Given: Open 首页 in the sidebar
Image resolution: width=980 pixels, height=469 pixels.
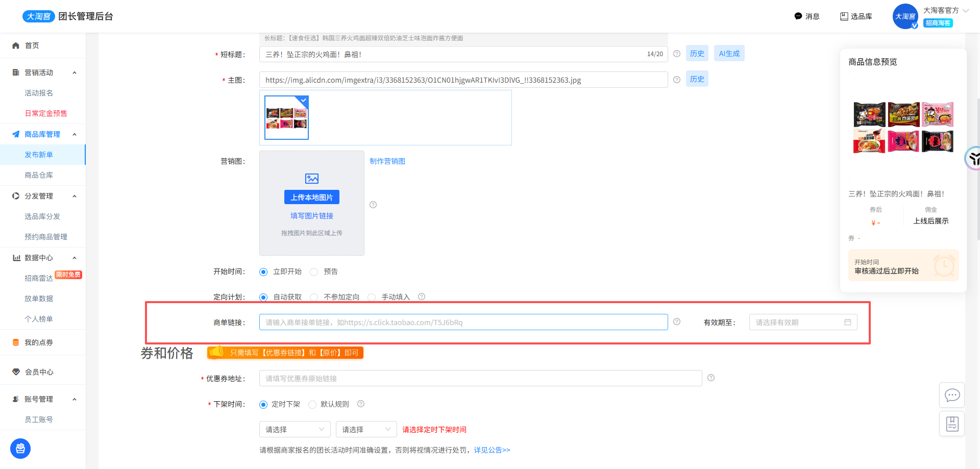Looking at the screenshot, I should [x=32, y=45].
